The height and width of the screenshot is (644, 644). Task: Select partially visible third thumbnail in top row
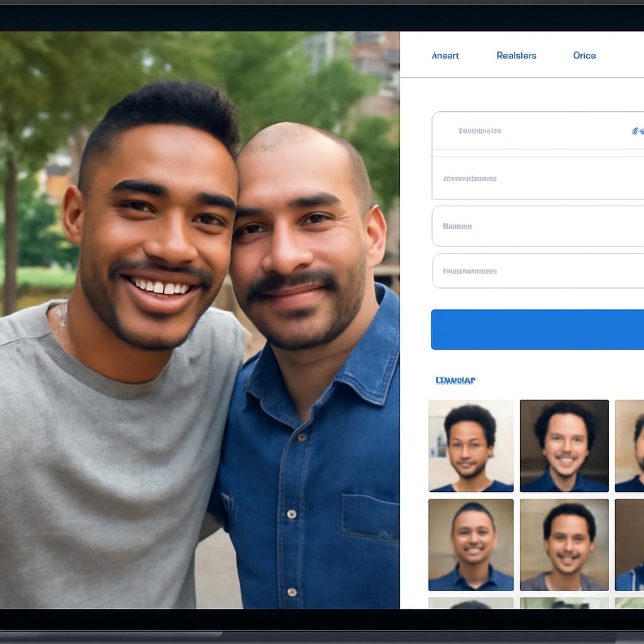point(629,446)
